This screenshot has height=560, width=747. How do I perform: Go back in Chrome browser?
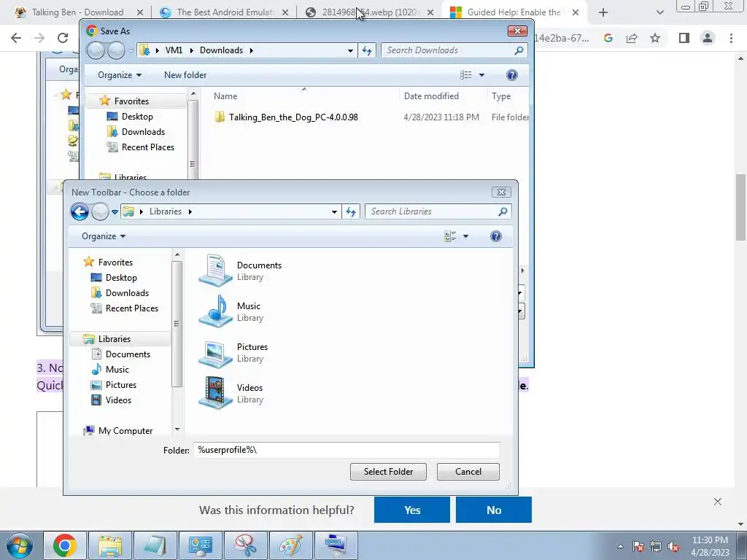click(16, 38)
